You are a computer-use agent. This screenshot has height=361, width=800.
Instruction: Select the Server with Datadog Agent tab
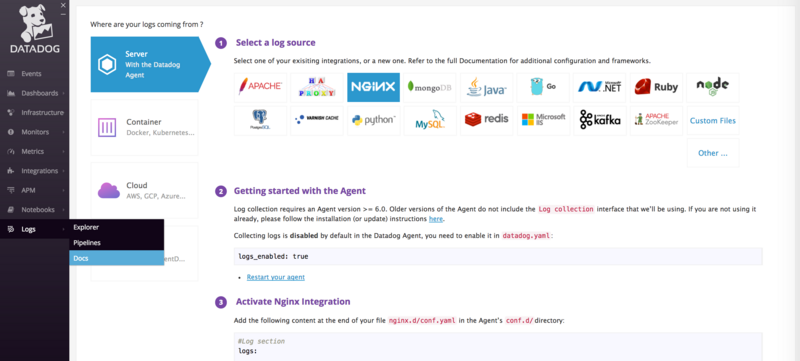(151, 64)
